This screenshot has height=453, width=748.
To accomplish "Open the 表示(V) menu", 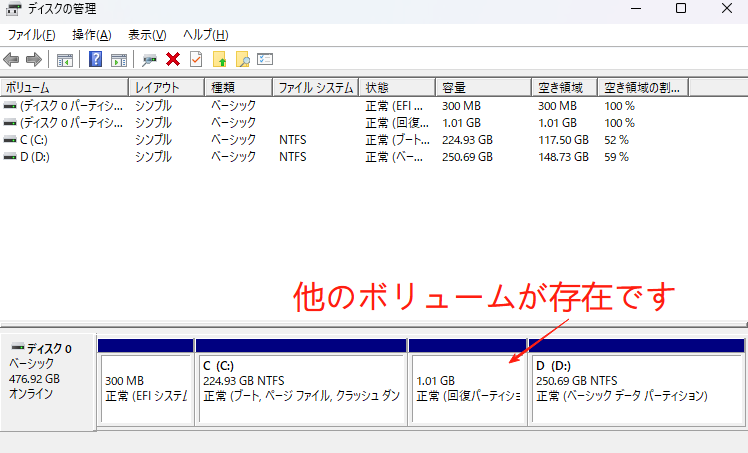I will pyautogui.click(x=147, y=35).
